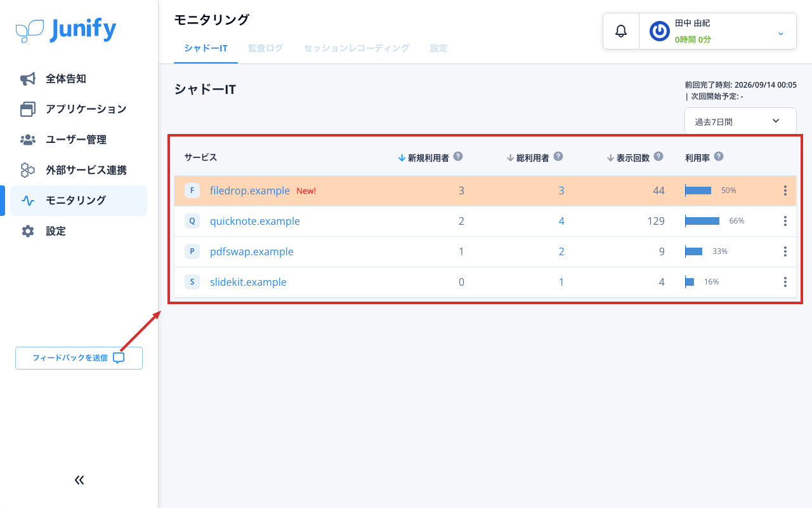
Task: Open the slidekit.example link
Action: (x=248, y=282)
